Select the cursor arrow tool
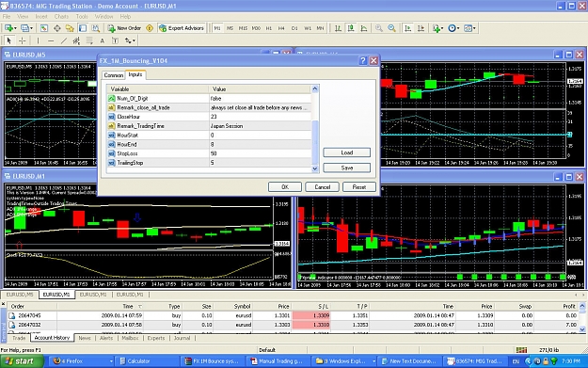 (9, 40)
